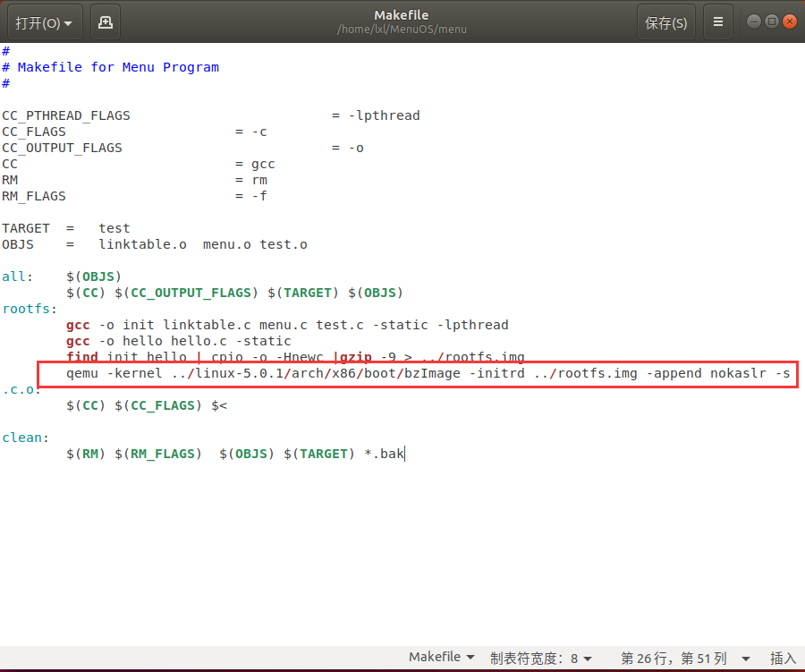The width and height of the screenshot is (805, 672).
Task: Click the CC_OUTPUT_FLAGS variable name
Action: tap(62, 148)
